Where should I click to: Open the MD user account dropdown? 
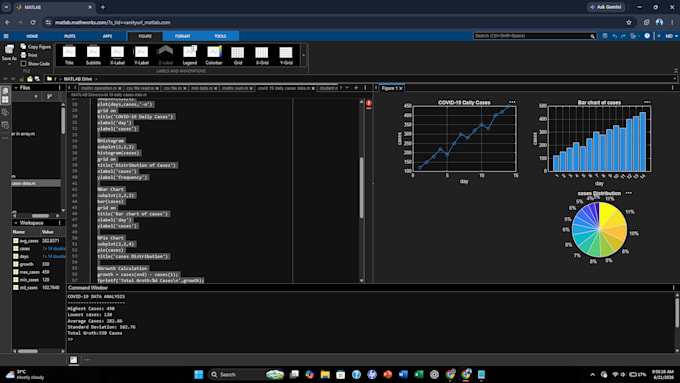671,36
